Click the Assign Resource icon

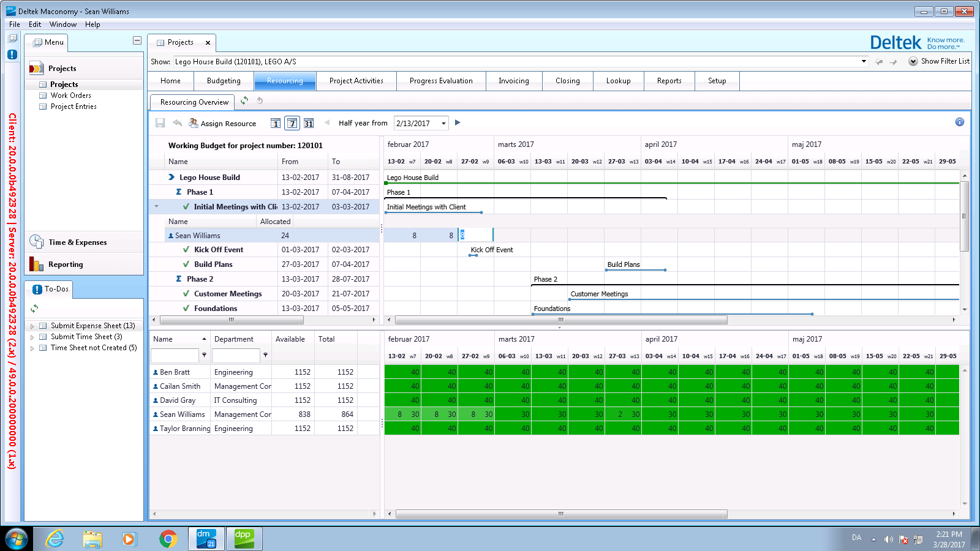(x=194, y=123)
